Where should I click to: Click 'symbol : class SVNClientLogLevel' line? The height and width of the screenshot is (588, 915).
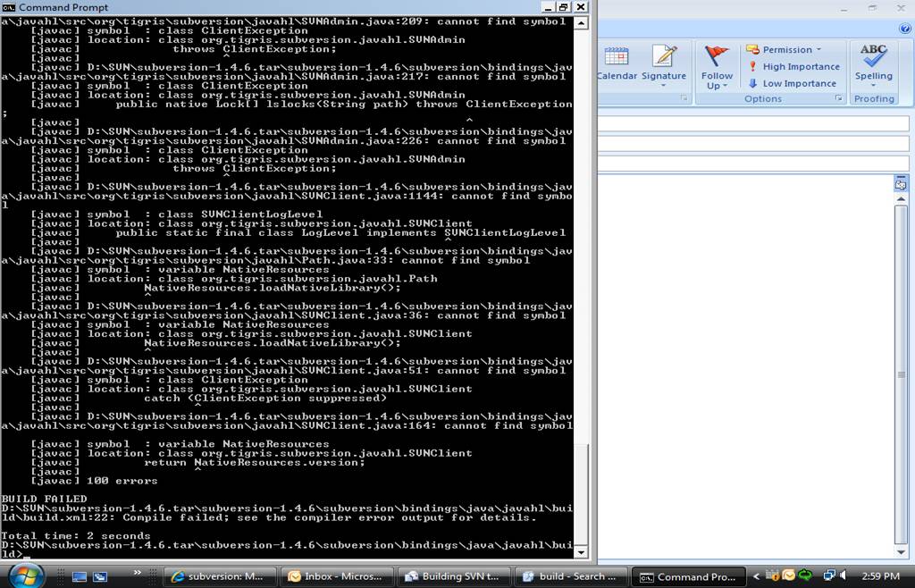(176, 214)
